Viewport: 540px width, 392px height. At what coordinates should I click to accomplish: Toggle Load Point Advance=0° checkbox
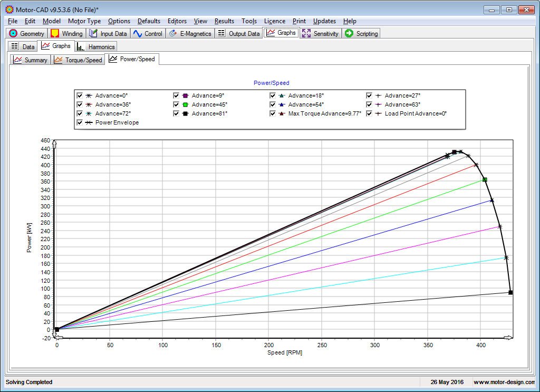click(x=369, y=113)
